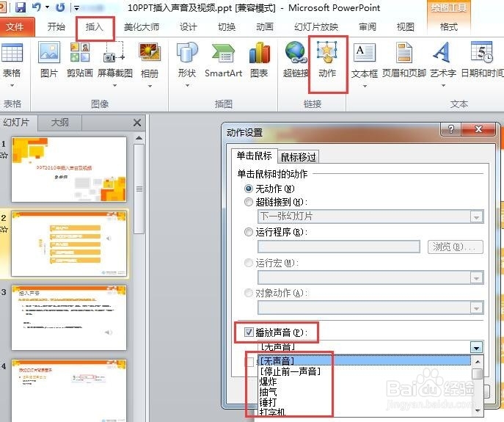Switch to the 鼠标移过 dialog tab
Viewport: 504px width, 422px height.
coord(299,157)
